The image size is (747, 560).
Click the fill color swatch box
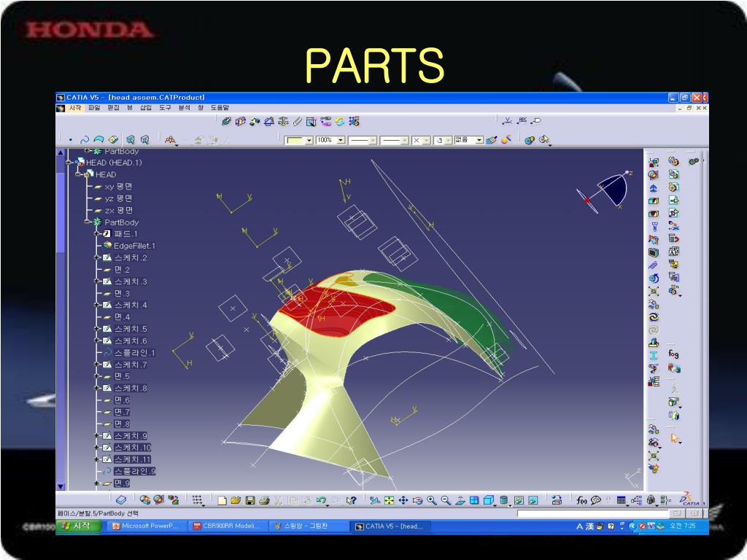[x=295, y=140]
